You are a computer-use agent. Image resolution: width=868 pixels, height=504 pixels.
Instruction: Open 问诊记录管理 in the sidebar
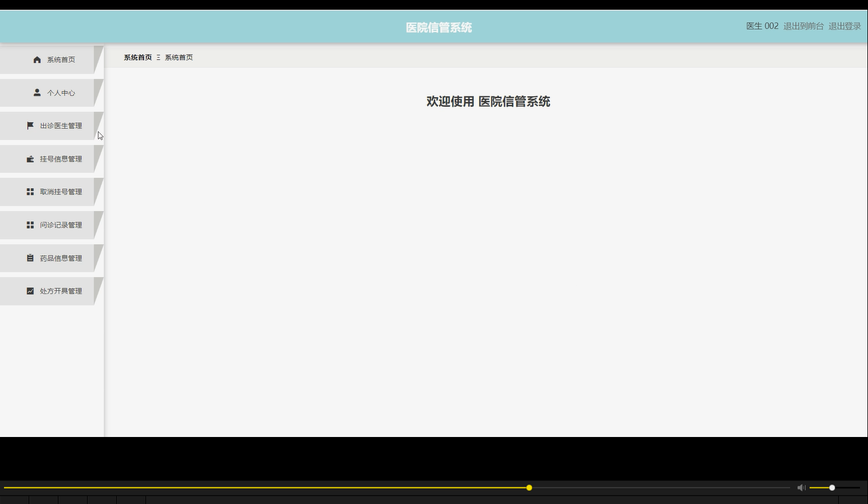(52, 225)
